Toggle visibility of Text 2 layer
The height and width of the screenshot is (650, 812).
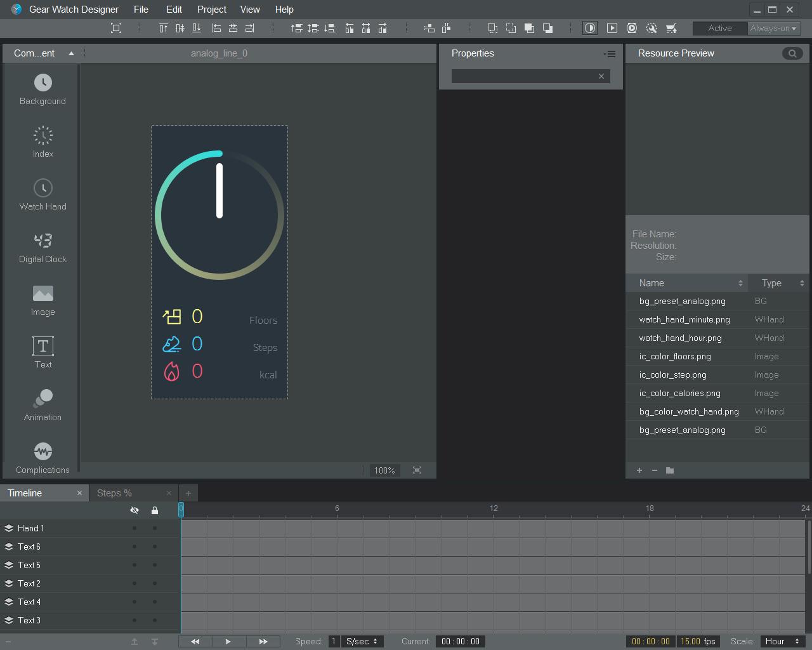coord(134,583)
